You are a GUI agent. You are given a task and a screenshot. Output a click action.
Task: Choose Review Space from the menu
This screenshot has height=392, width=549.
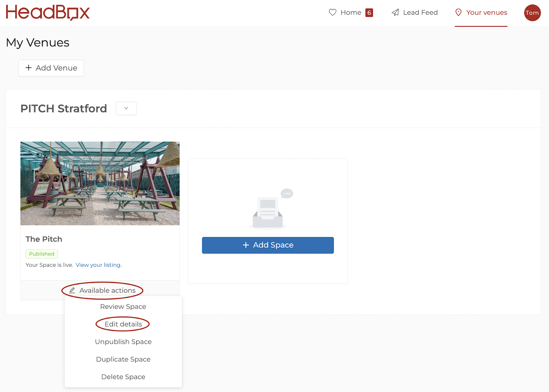(123, 307)
